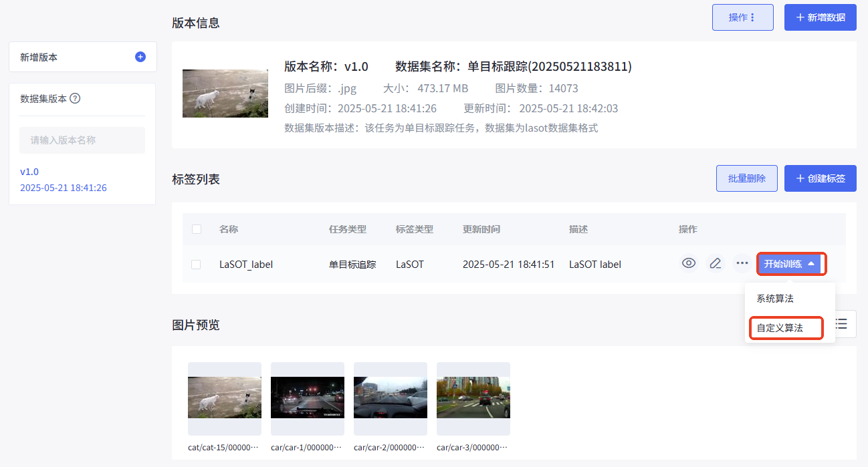Click the 标签类型 column header
868x467 pixels.
(x=415, y=229)
